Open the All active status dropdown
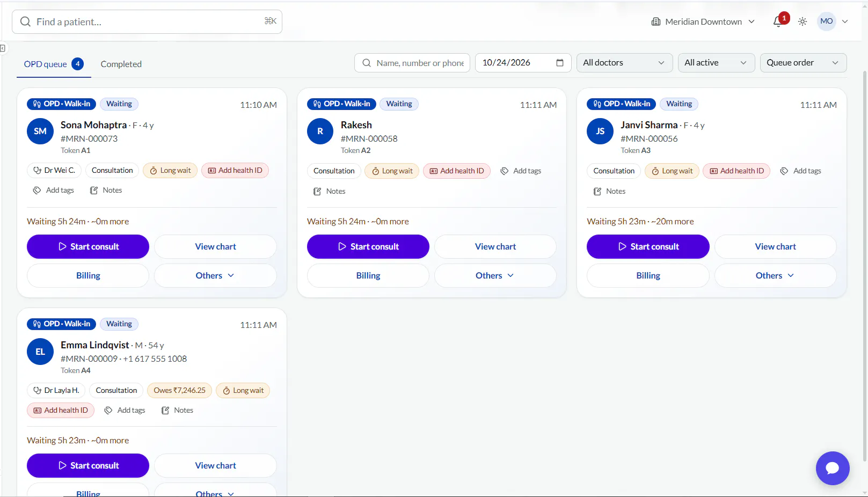Viewport: 868px width, 497px height. pos(716,63)
